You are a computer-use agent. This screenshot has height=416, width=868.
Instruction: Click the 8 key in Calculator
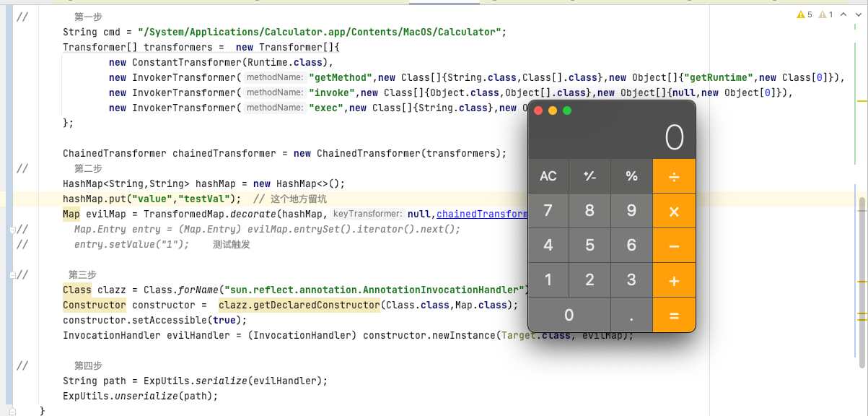click(x=589, y=211)
